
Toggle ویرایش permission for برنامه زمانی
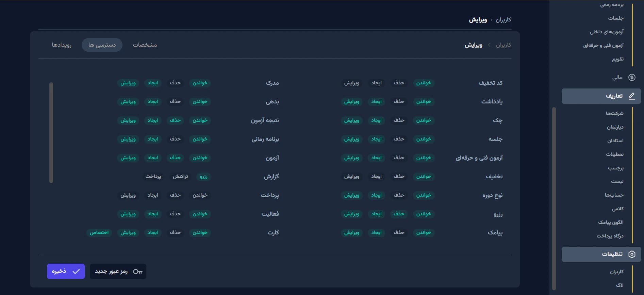(x=128, y=139)
